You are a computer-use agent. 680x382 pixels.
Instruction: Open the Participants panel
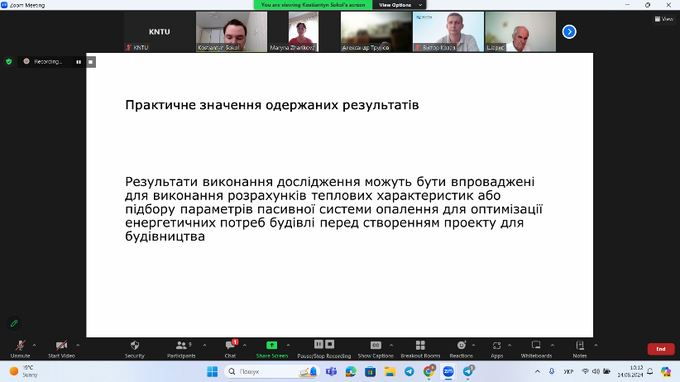(x=181, y=346)
